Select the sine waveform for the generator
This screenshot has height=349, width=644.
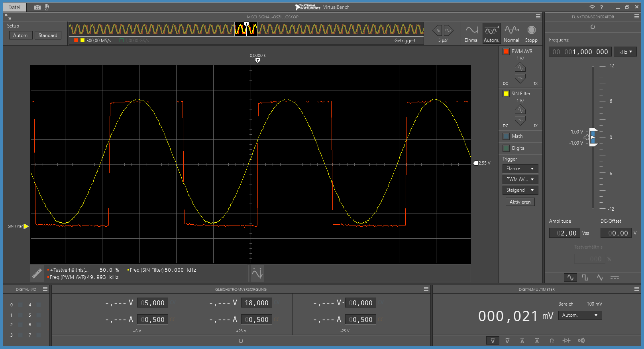(x=570, y=278)
